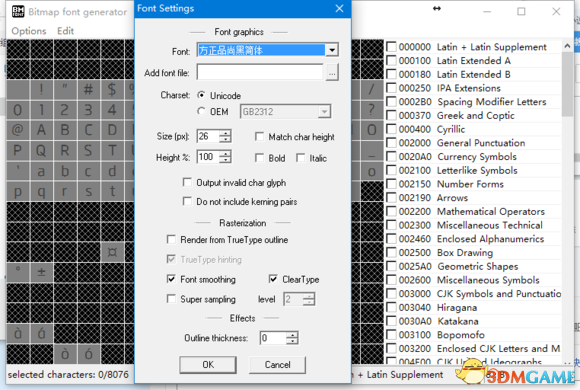Open the Font dropdown list
The height and width of the screenshot is (390, 580).
(x=332, y=50)
